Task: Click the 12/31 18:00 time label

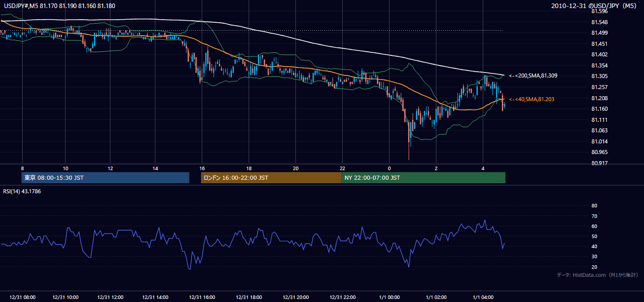Action: click(x=249, y=297)
